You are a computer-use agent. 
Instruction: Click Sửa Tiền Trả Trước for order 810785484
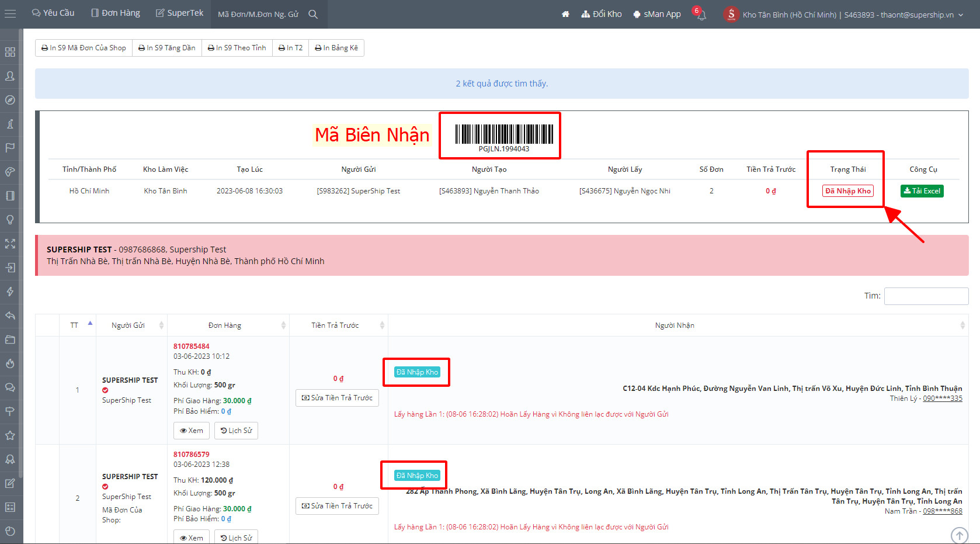[337, 398]
